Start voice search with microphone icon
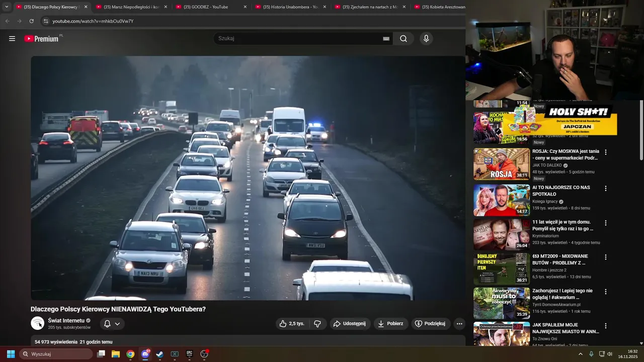This screenshot has height=362, width=644. tap(426, 39)
